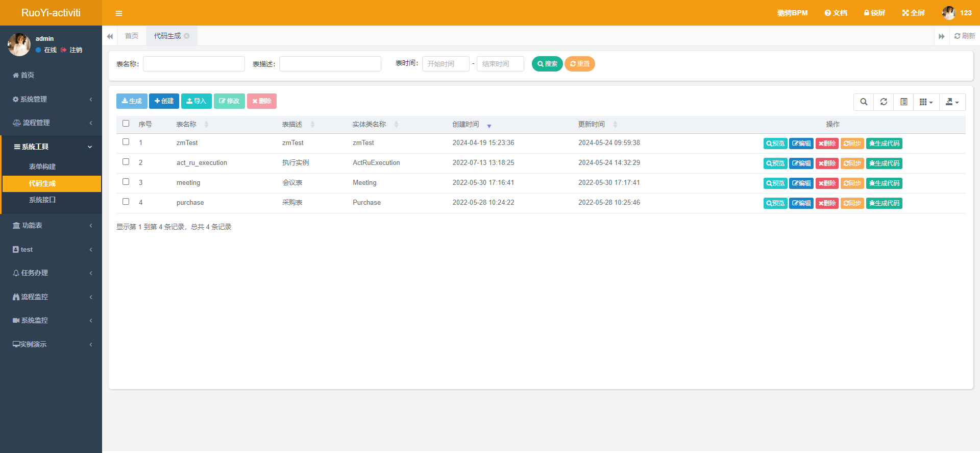Screen dimensions: 980x453
Task: Expand the 流程监控 sidebar menu
Action: pos(51,297)
